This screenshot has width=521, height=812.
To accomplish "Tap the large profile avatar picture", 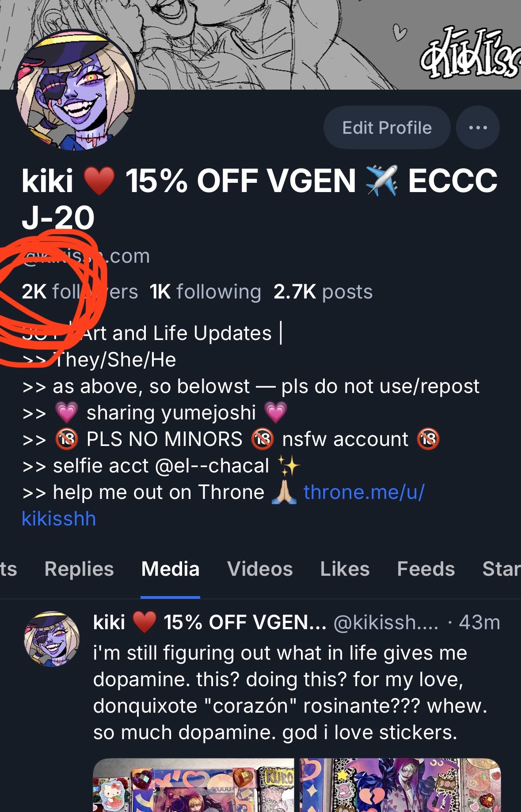I will [76, 90].
